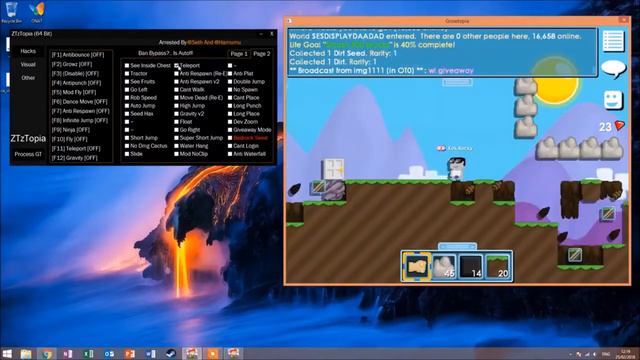Image resolution: width=640 pixels, height=360 pixels.
Task: Expand the chat log handle below messages
Action: point(457,82)
